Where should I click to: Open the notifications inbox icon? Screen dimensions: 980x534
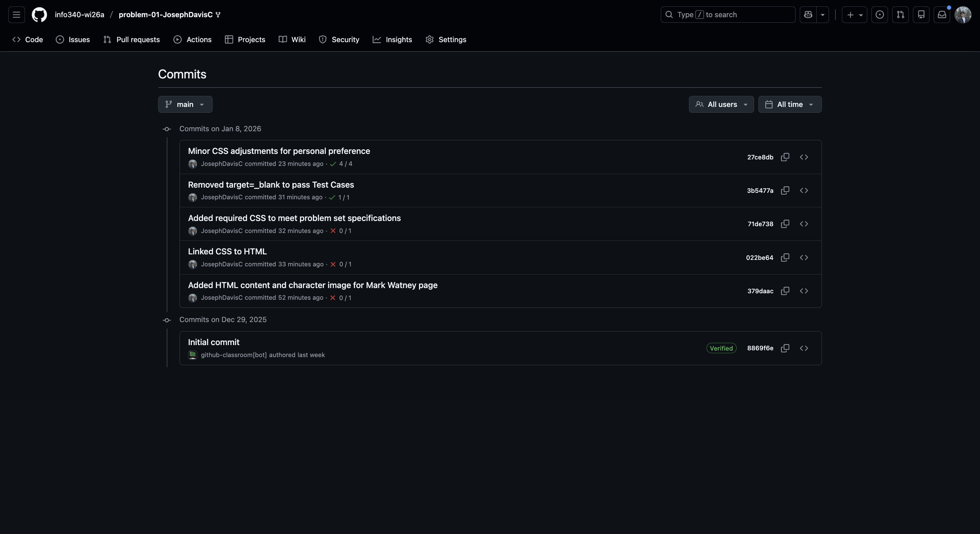click(942, 15)
